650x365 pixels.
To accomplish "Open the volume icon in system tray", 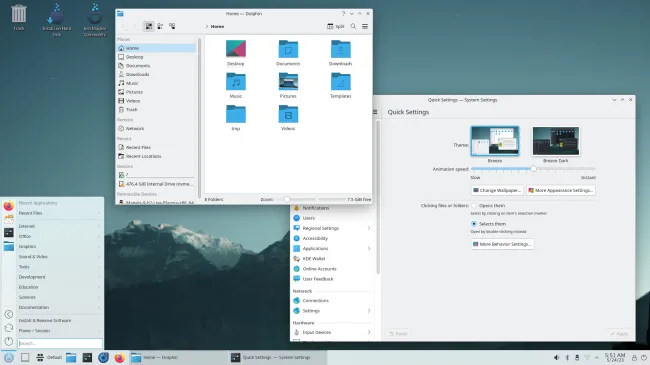I will point(556,358).
